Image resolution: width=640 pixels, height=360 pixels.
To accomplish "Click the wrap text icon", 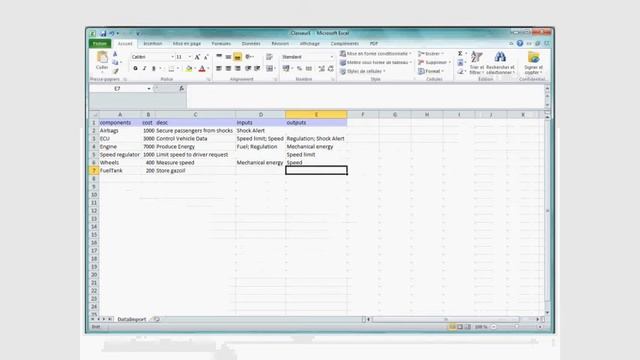I will click(269, 57).
